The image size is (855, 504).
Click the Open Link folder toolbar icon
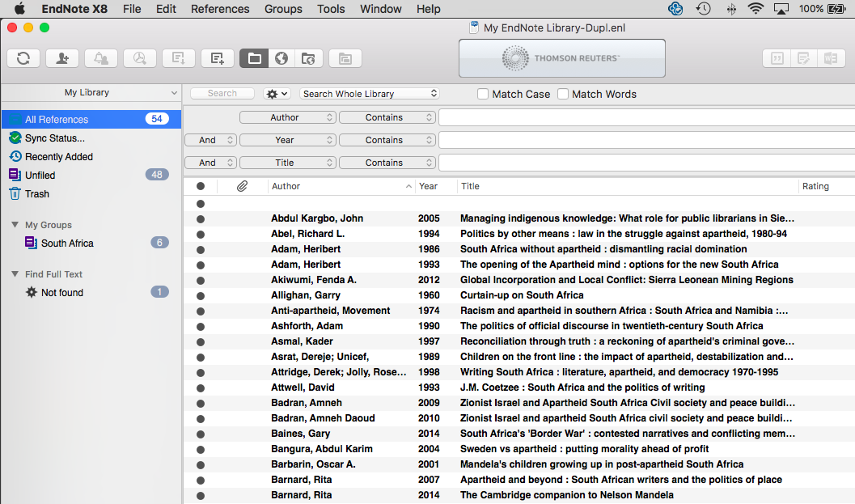tap(345, 58)
